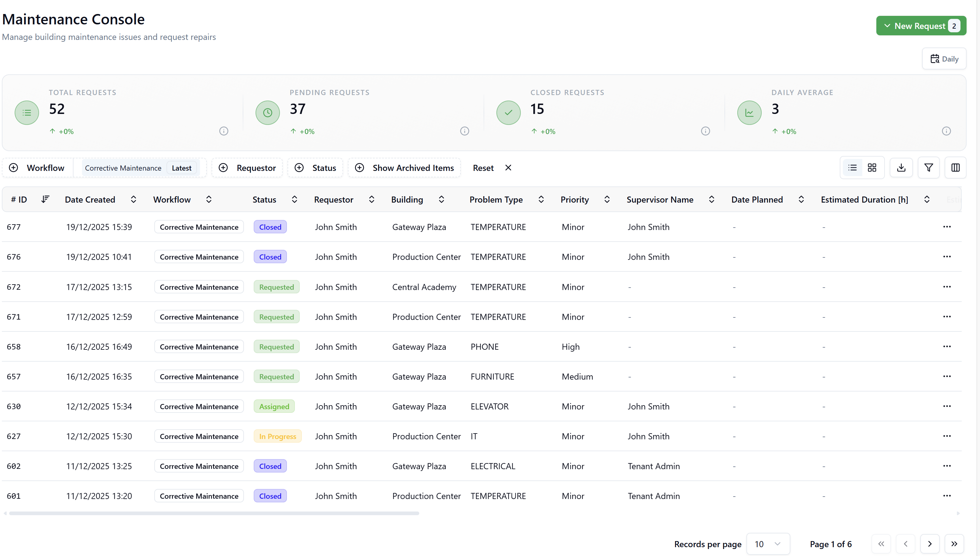
Task: Click the Daily Average chart icon
Action: point(749,113)
